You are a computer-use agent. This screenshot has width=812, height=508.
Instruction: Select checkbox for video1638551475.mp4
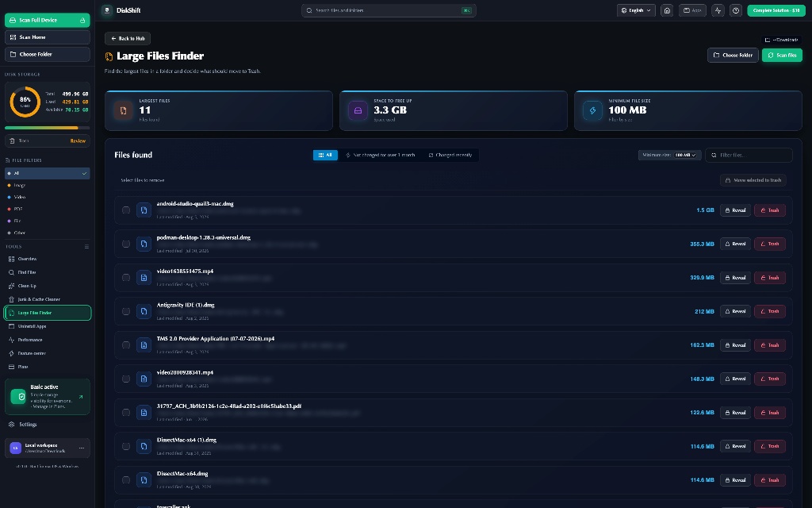[x=126, y=277]
